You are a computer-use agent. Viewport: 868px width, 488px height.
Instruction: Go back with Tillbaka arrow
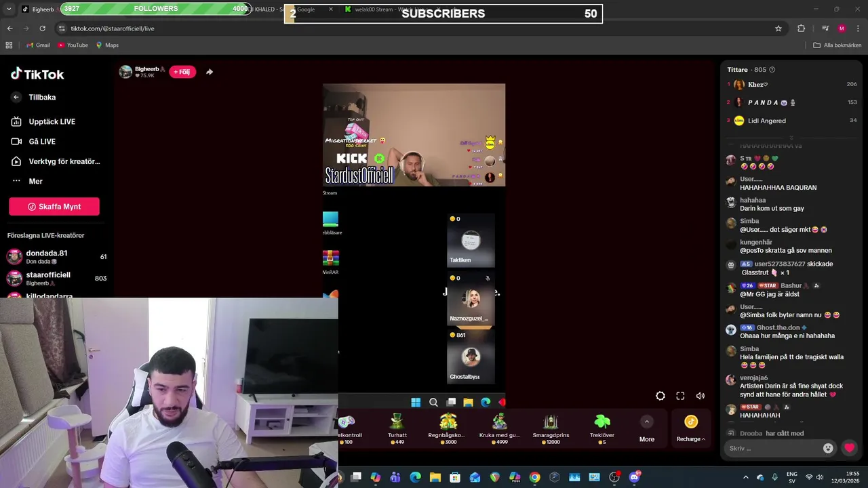coord(16,97)
